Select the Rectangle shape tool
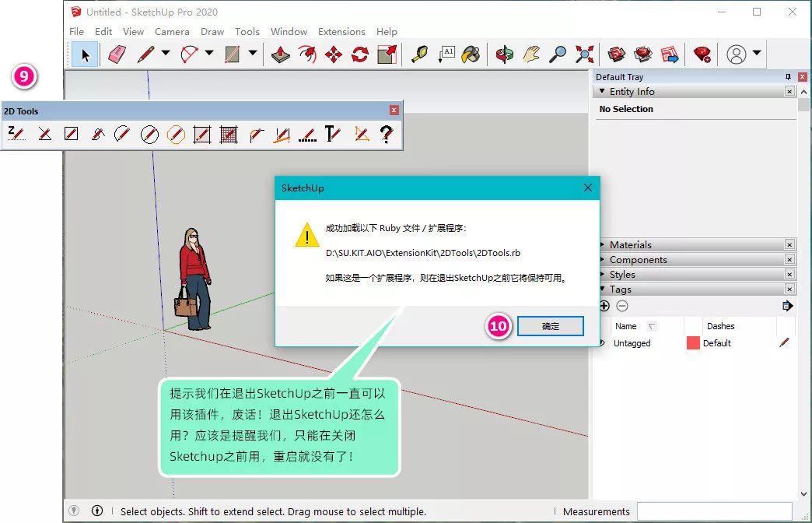This screenshot has width=812, height=523. tap(233, 54)
